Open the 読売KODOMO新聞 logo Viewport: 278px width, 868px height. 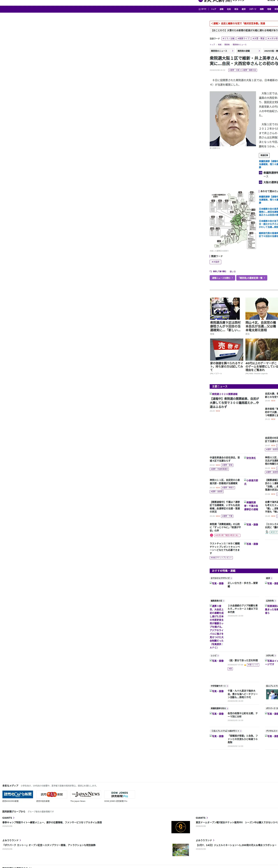(18, 794)
